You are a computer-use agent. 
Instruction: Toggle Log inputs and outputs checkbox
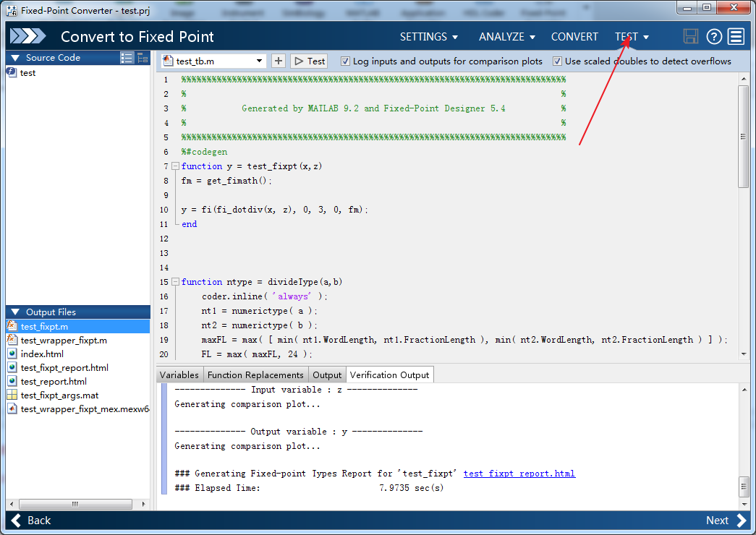coord(345,61)
